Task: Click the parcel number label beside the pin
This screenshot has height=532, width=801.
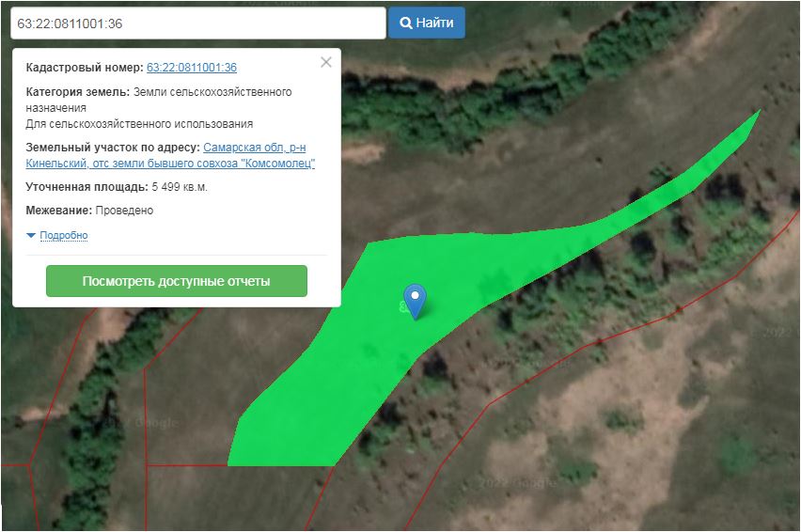Action: [x=403, y=306]
